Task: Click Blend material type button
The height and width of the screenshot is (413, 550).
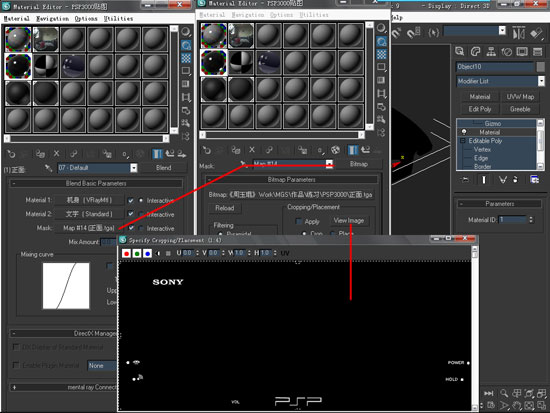Action: point(163,168)
